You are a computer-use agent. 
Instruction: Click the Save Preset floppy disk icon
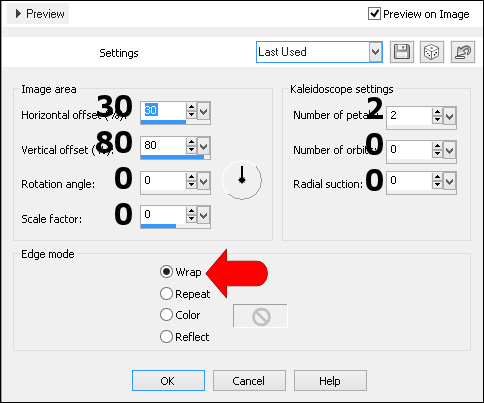402,52
